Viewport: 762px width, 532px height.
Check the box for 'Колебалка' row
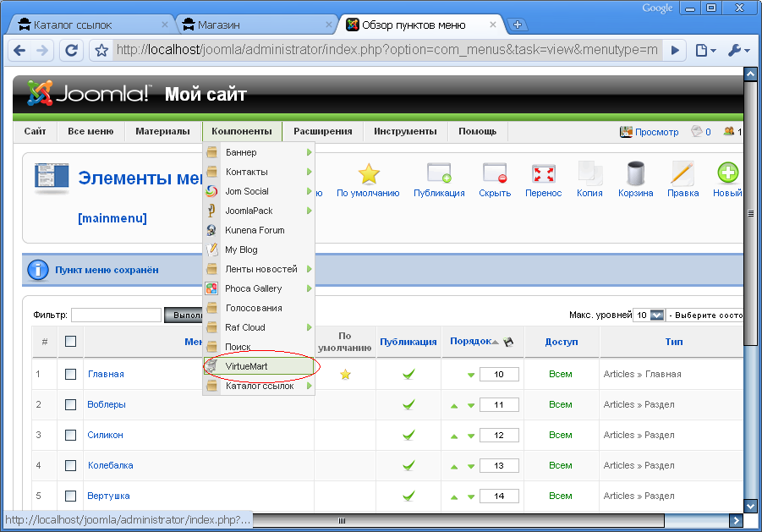tap(70, 465)
